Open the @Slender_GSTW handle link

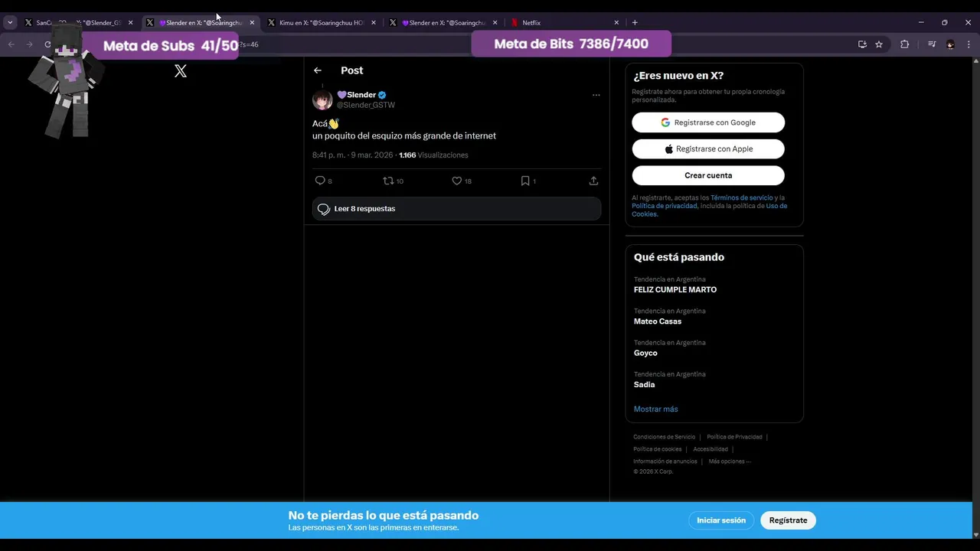[366, 105]
